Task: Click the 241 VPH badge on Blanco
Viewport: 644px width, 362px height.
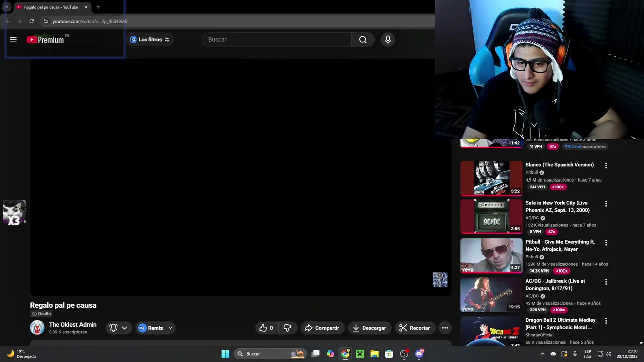Action: [x=537, y=187]
